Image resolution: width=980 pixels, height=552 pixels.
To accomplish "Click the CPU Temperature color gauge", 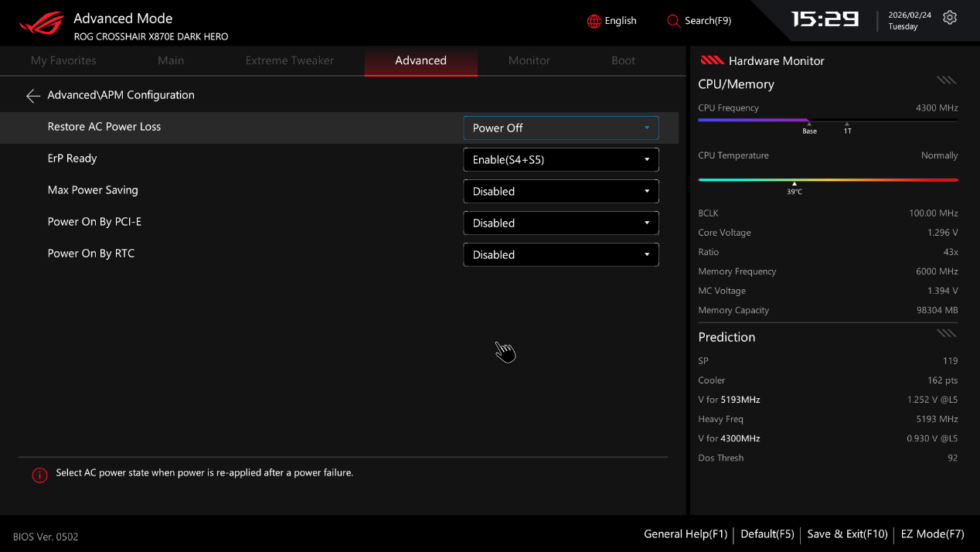I will [827, 180].
